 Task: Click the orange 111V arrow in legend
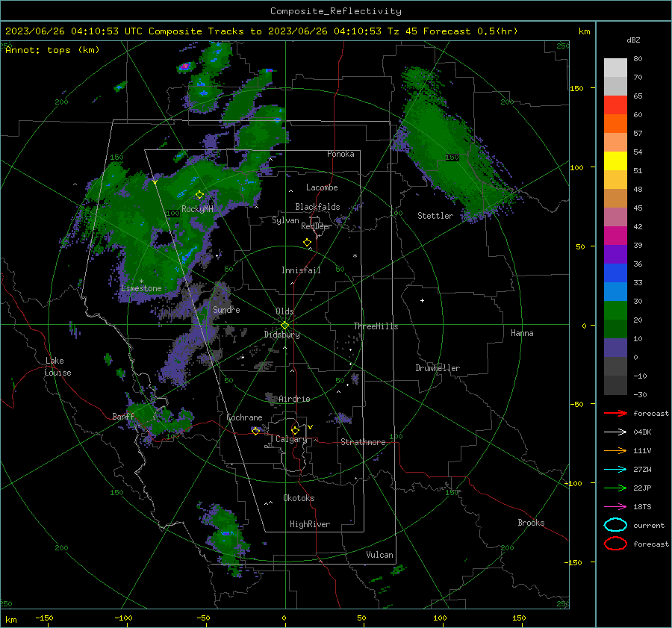tap(615, 450)
